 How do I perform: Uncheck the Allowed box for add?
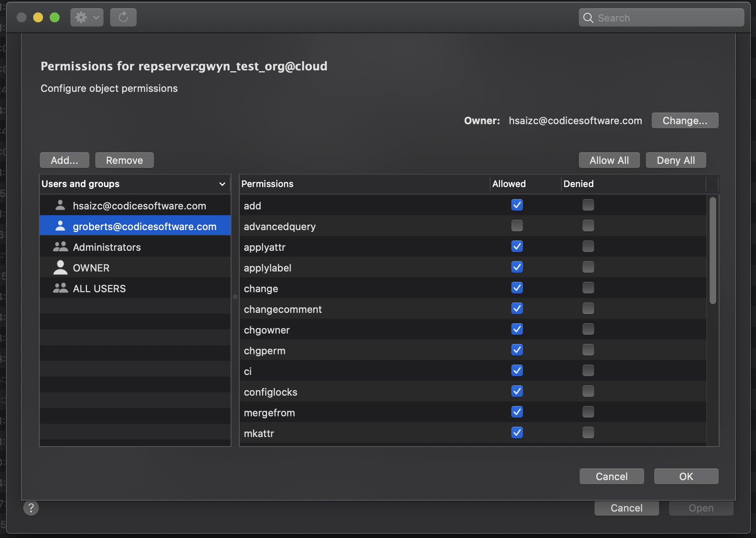pos(517,205)
